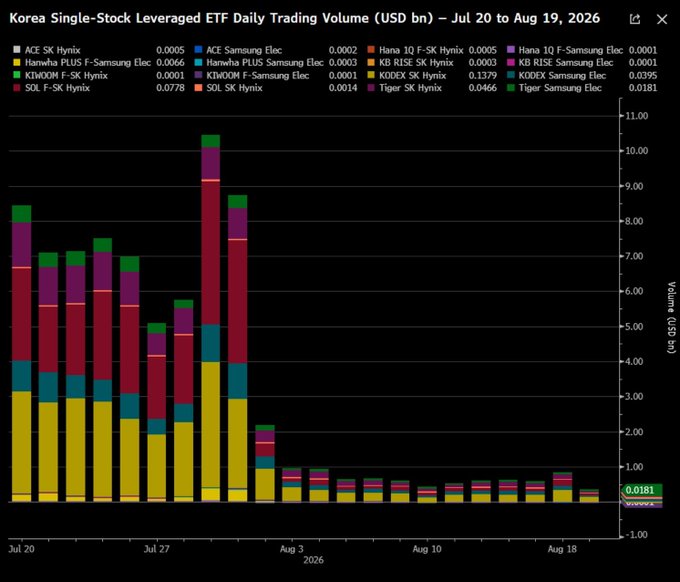The image size is (680, 582).
Task: Close the chart with the X icon
Action: 662,19
